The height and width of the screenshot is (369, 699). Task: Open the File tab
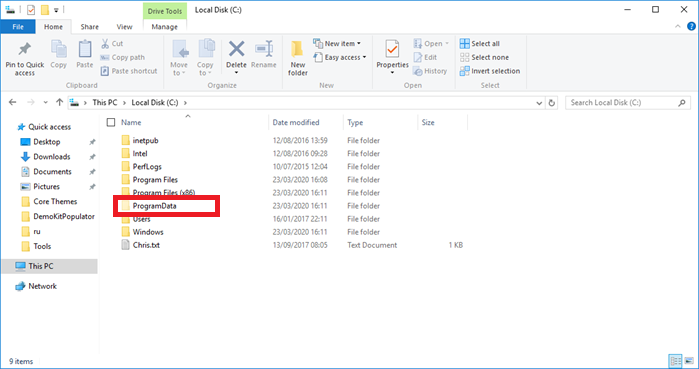pyautogui.click(x=18, y=27)
